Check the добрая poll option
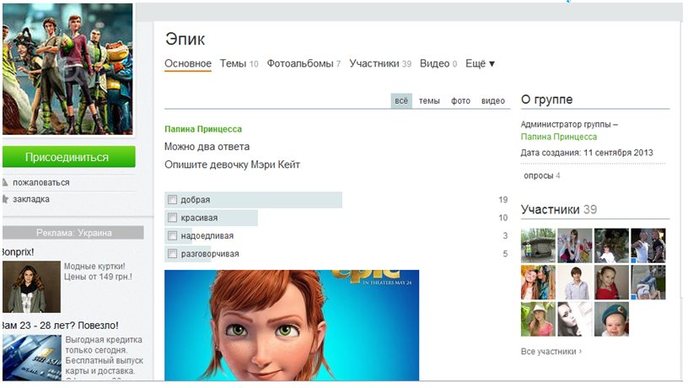688x388 pixels. pyautogui.click(x=172, y=200)
